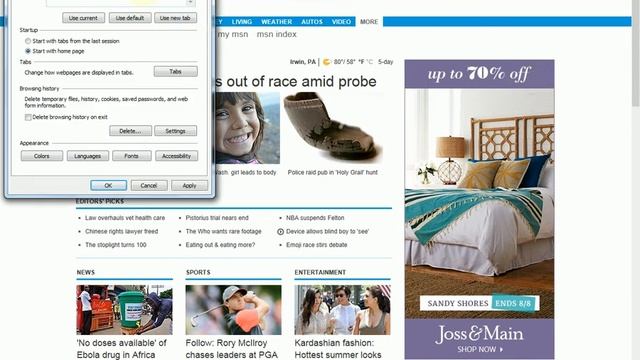Open 'No doses available' of Ebola drug headline
640x360 pixels.
[x=122, y=349]
